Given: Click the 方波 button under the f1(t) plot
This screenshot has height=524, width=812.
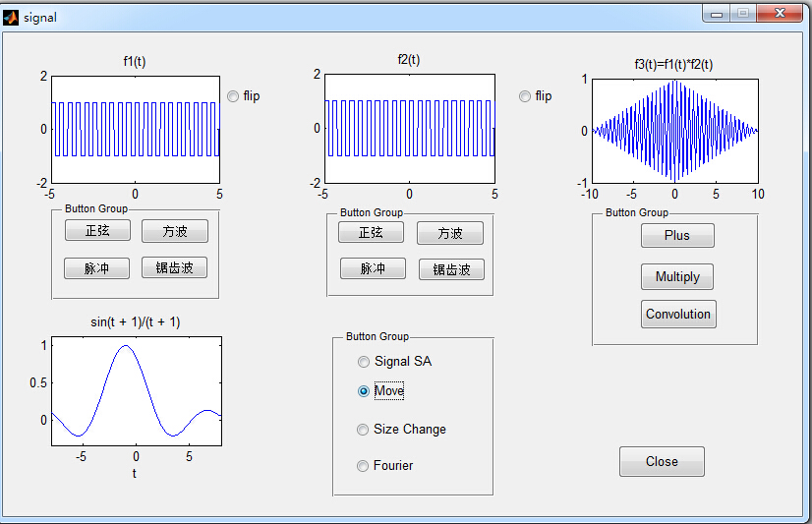Looking at the screenshot, I should pos(175,231).
